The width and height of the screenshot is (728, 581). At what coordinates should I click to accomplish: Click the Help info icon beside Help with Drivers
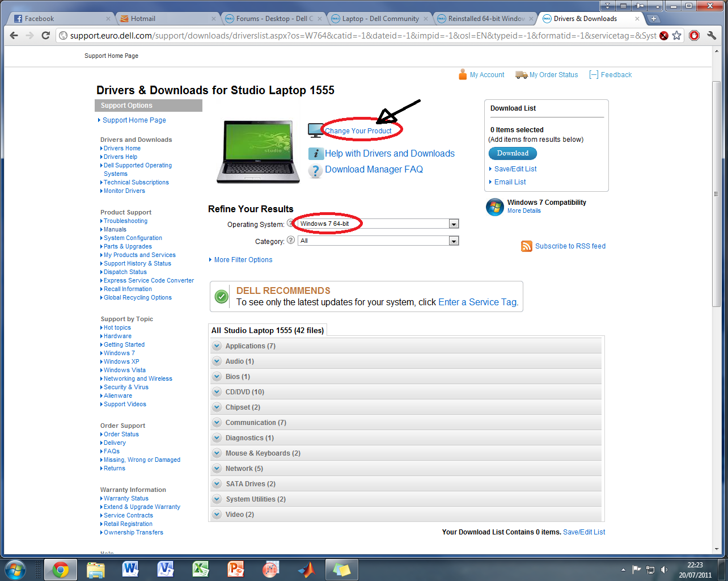tap(316, 154)
